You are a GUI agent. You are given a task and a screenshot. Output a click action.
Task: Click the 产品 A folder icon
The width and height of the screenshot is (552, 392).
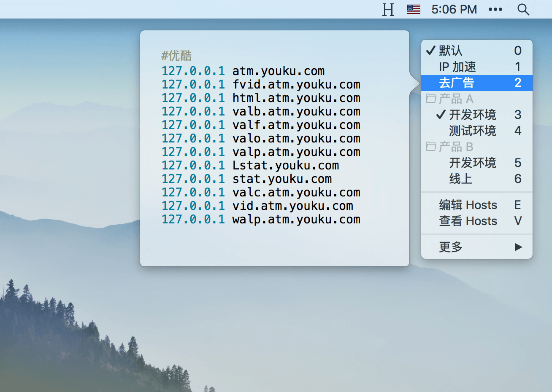click(431, 99)
